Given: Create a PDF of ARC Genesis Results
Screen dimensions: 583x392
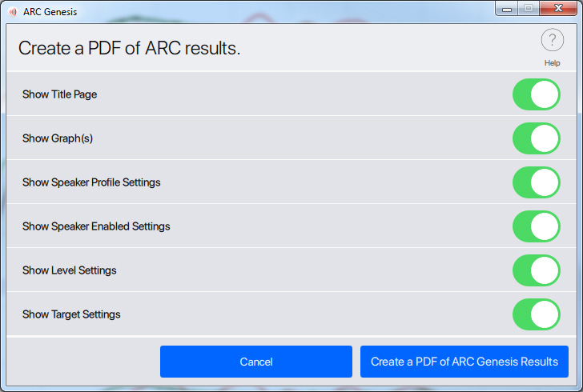Looking at the screenshot, I should [464, 362].
